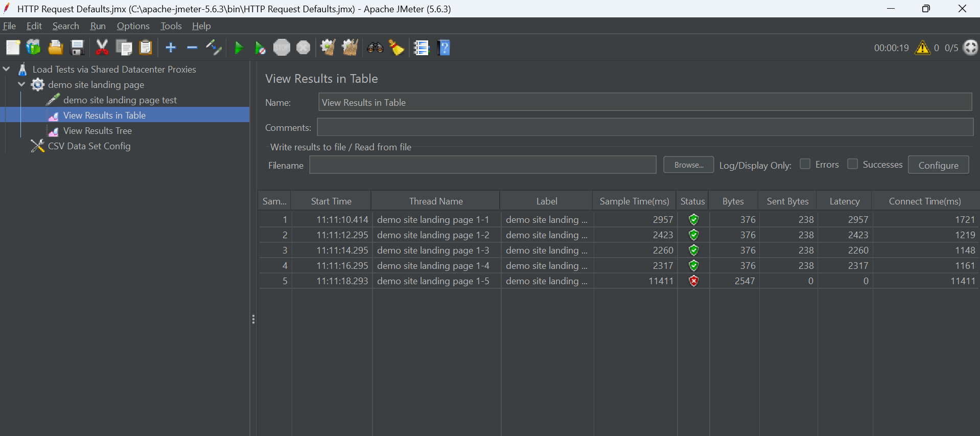Click the remote engine status icon
Screen dimensions: 980x436
pos(970,48)
